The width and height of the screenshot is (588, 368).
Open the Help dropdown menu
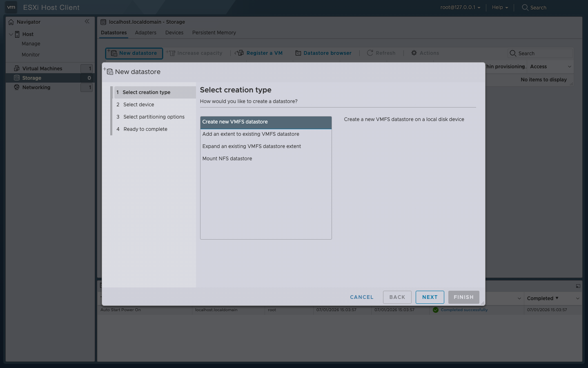pos(500,7)
